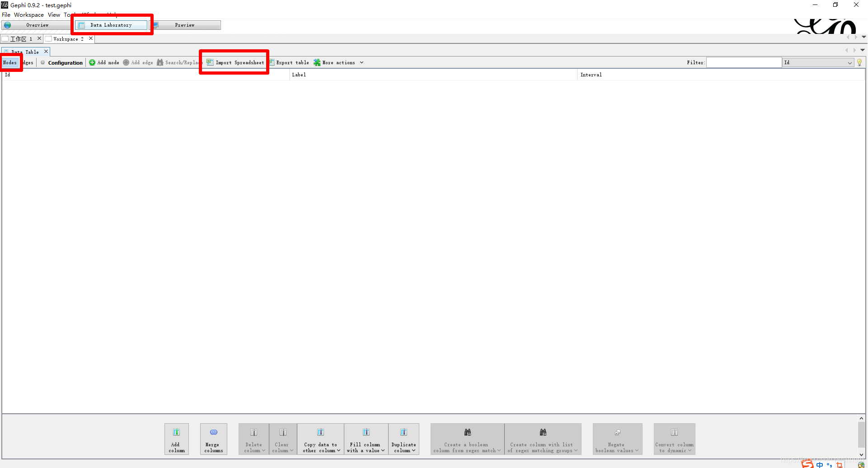Viewport: 868px width, 468px height.
Task: Open Fill column with a value
Action: click(366, 439)
